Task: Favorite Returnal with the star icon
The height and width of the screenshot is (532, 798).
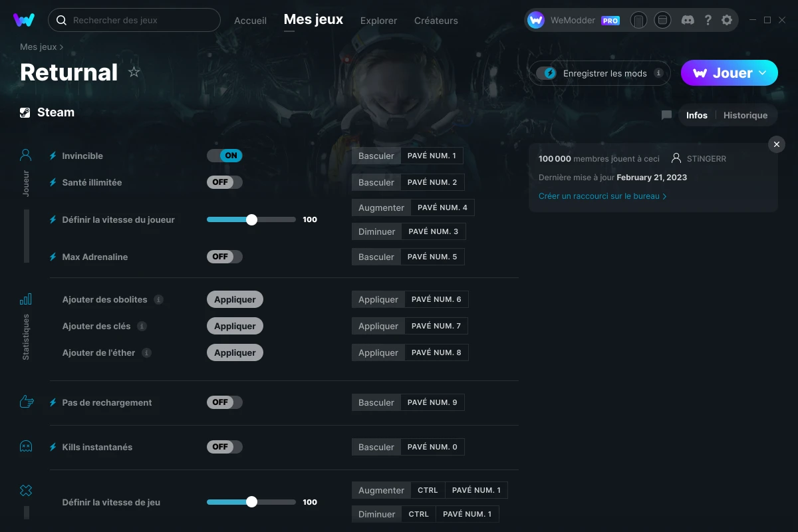Action: click(134, 72)
